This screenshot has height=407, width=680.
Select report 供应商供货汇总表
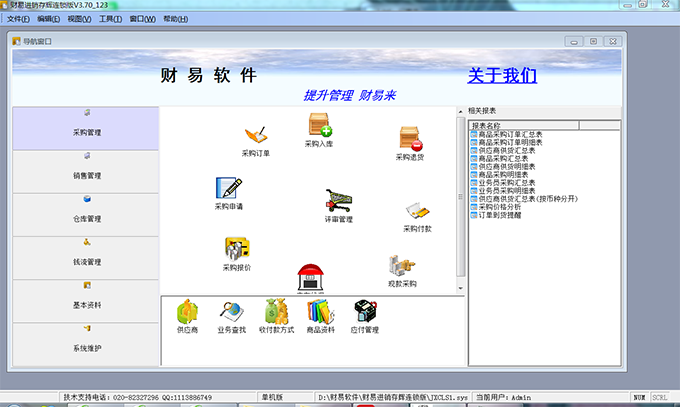coord(503,151)
